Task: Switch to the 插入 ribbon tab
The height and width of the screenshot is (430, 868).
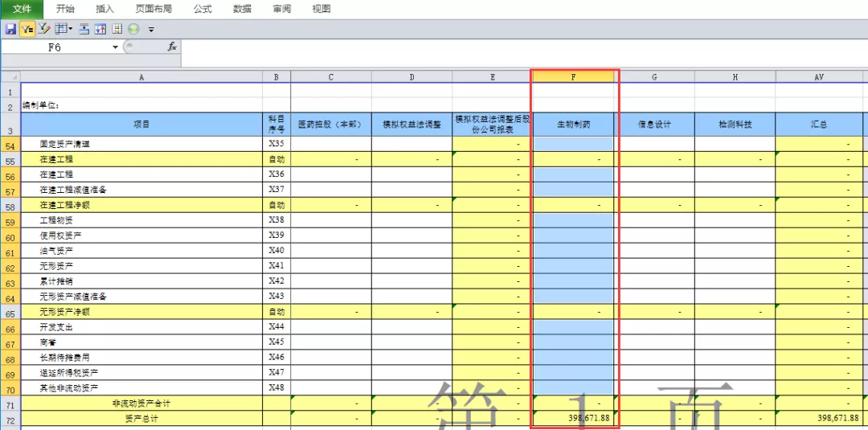Action: tap(104, 9)
